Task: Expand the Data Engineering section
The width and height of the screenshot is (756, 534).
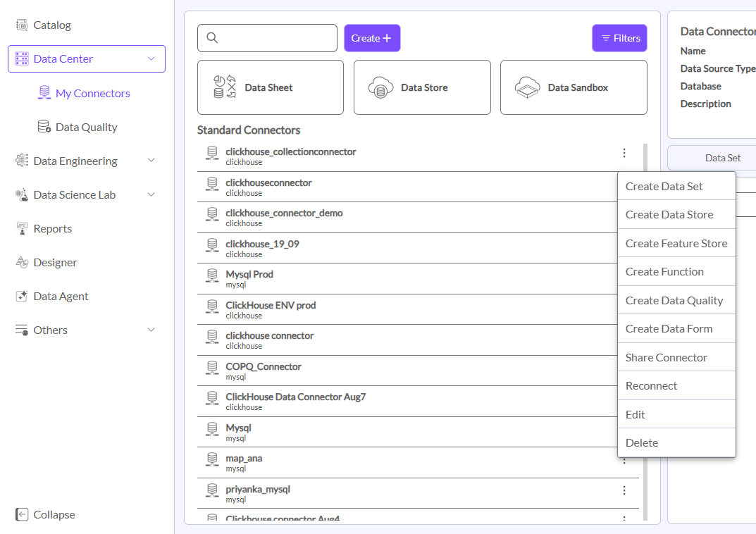Action: (x=151, y=161)
